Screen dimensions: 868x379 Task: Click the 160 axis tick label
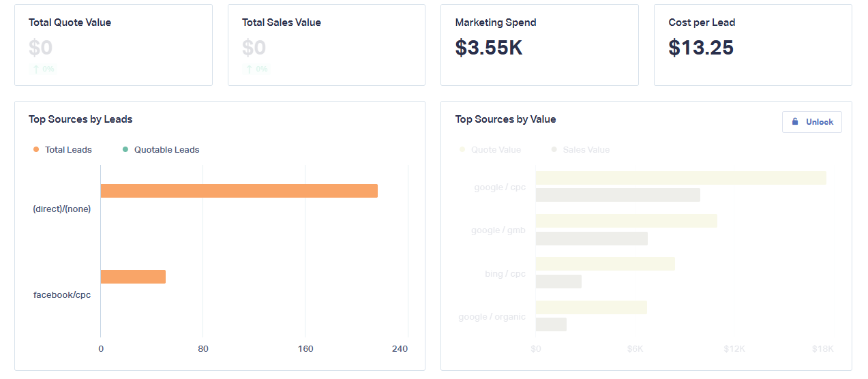click(305, 349)
